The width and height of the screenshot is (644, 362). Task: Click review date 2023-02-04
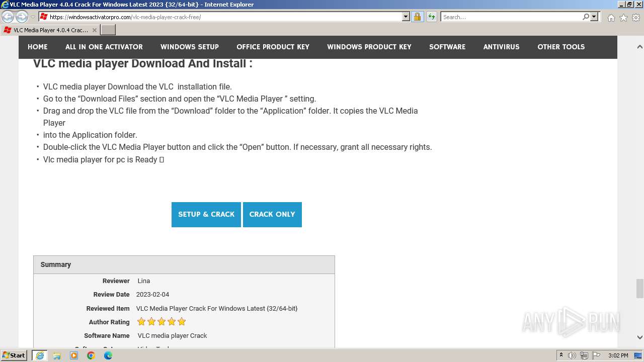point(152,295)
